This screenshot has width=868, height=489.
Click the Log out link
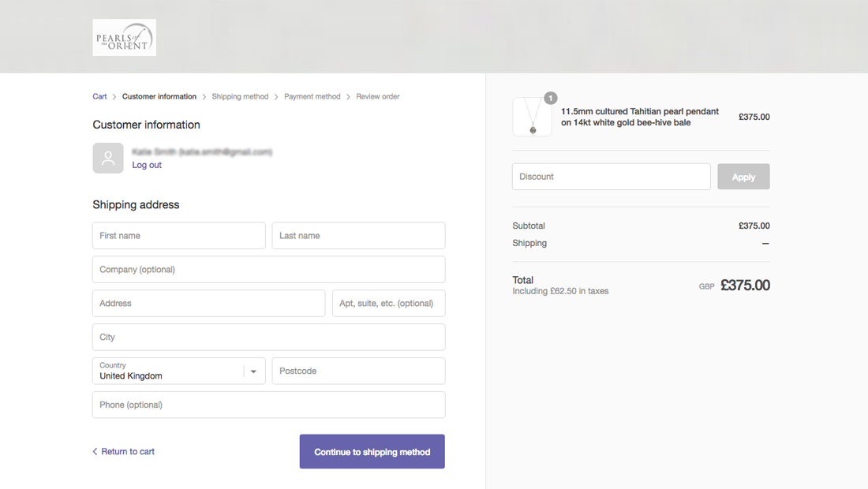[x=147, y=165]
